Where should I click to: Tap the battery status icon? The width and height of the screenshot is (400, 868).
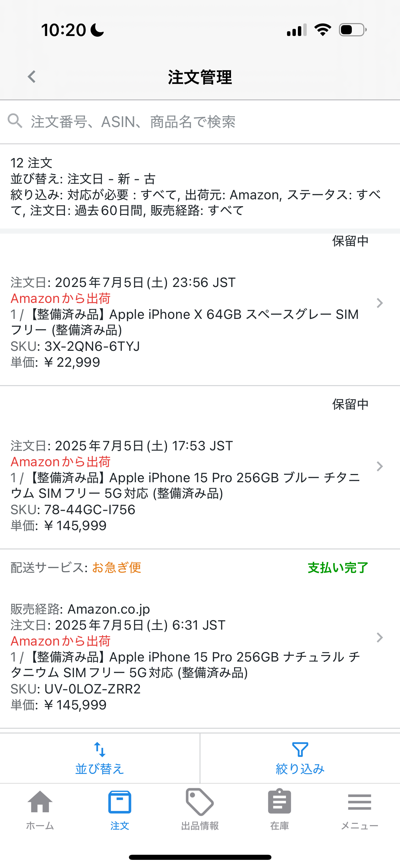pos(353,30)
